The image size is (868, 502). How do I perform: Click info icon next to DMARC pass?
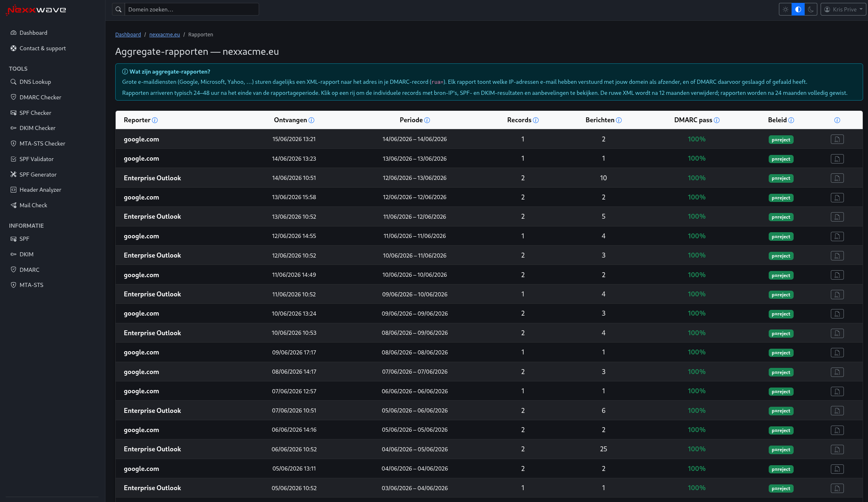pos(717,120)
